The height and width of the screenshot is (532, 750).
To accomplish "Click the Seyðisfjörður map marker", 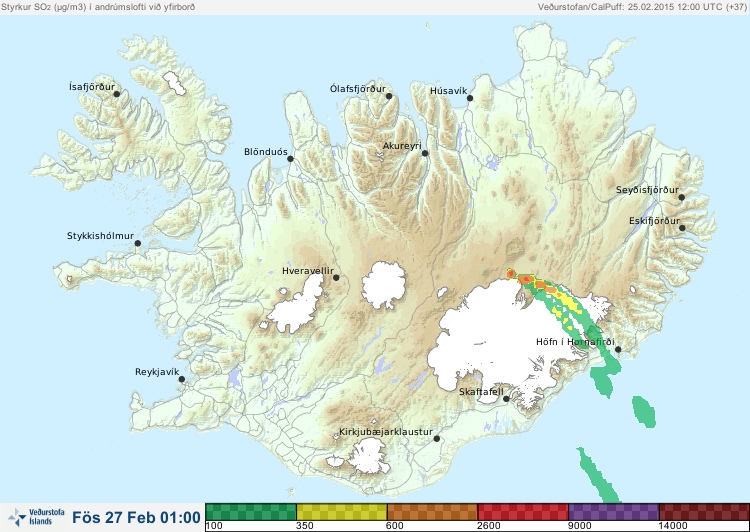I will coord(682,197).
